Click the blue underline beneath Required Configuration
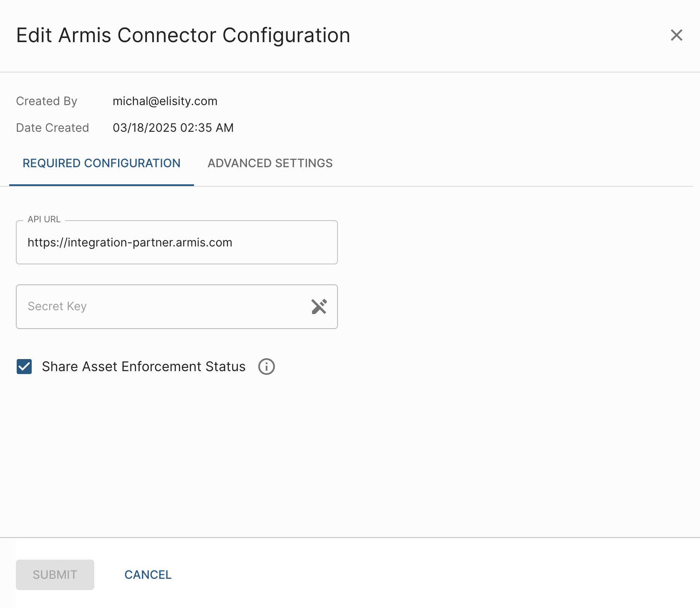700x608 pixels. click(x=101, y=185)
